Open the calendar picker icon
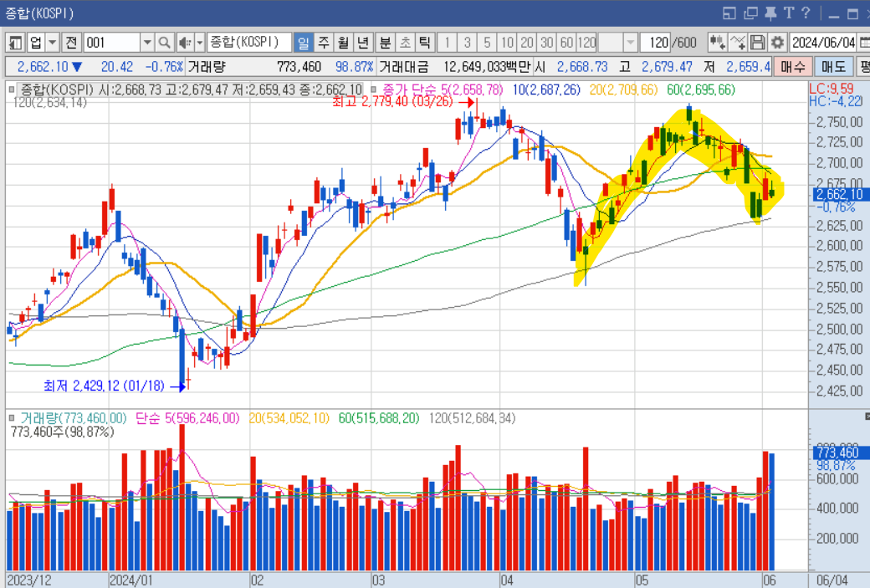 coord(864,42)
